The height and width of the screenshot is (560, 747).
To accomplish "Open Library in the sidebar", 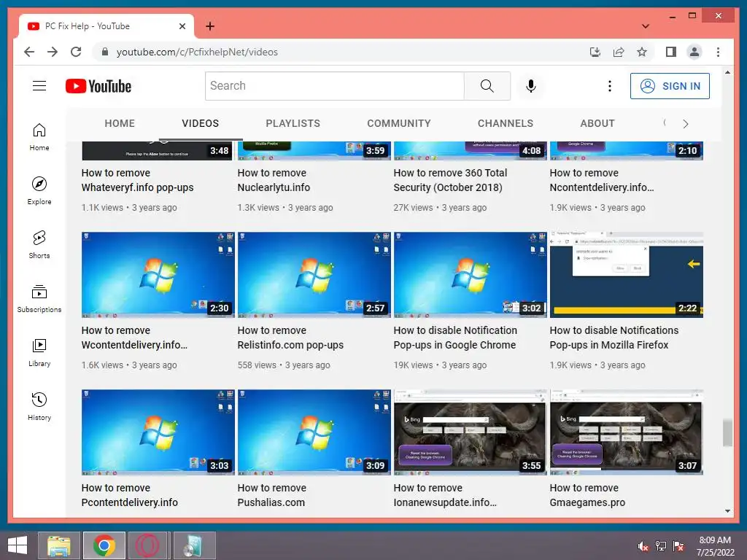I will (x=39, y=352).
